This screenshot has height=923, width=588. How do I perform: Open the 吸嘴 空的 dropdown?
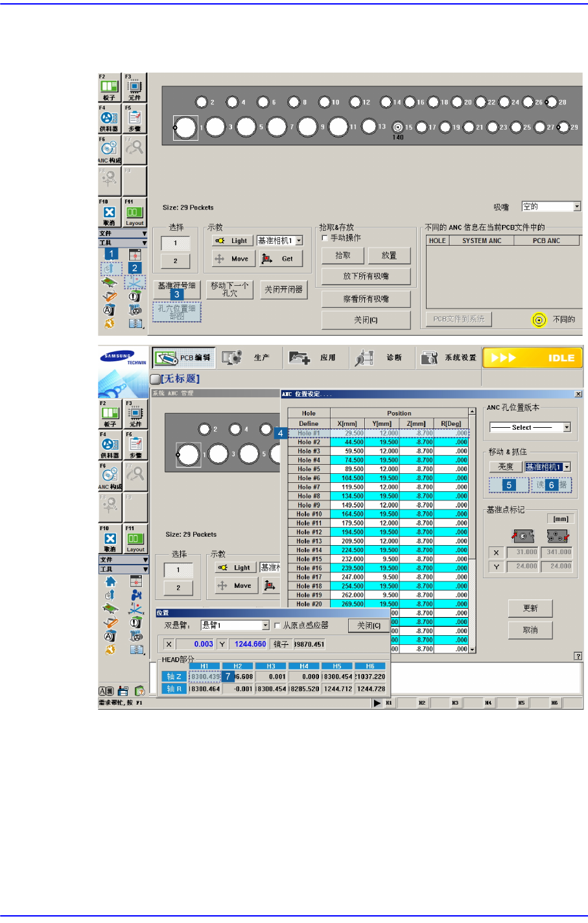click(551, 207)
